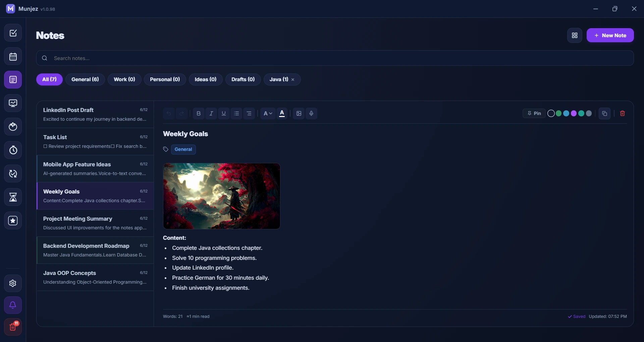Open the starred favorites sidebar icon
644x342 pixels.
[13, 221]
